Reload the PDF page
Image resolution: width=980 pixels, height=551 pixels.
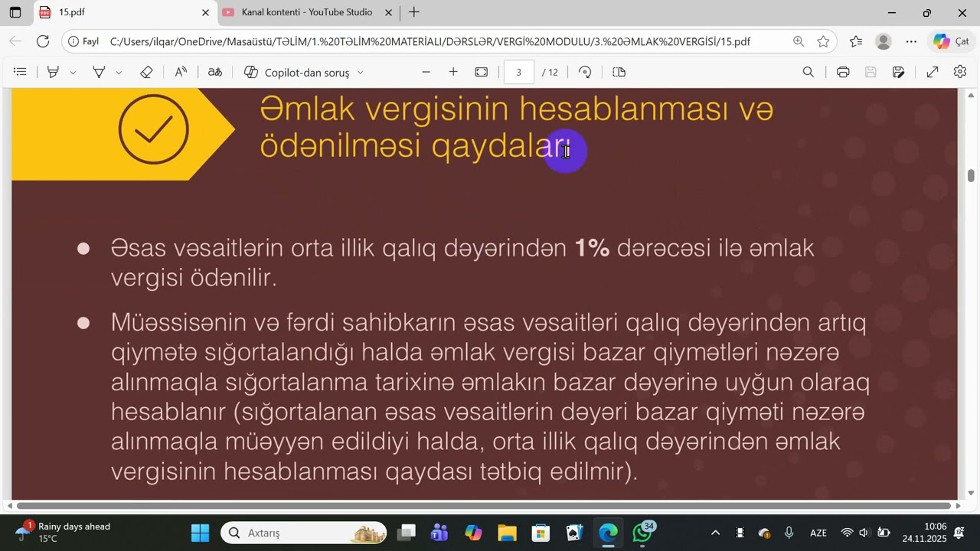tap(43, 42)
